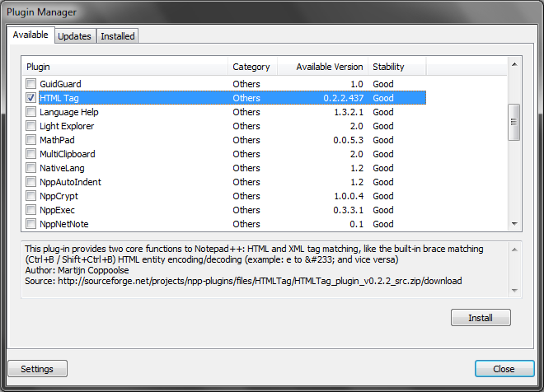Screen dimensions: 544x392
Task: Click version 1.3.2.1 cell
Action: (349, 112)
